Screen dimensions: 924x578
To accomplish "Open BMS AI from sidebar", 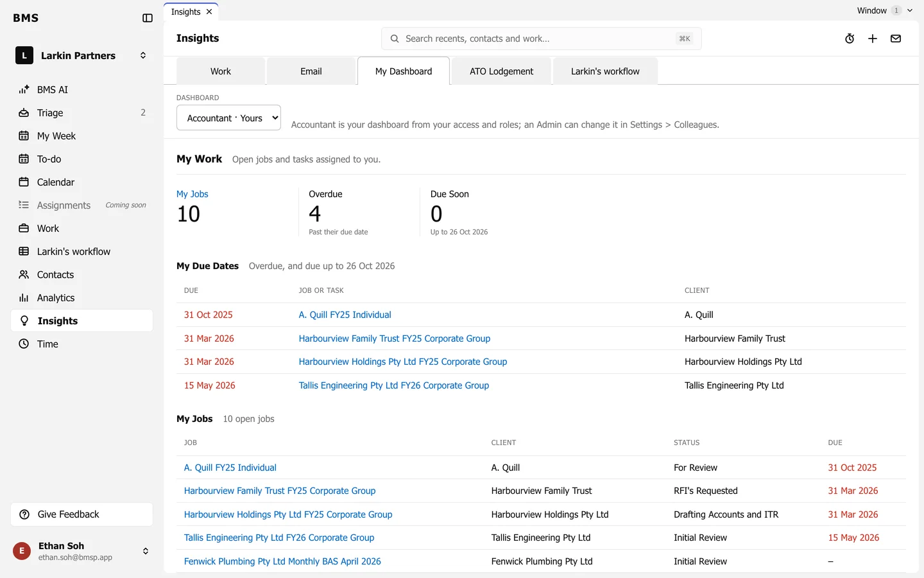I will click(x=81, y=90).
